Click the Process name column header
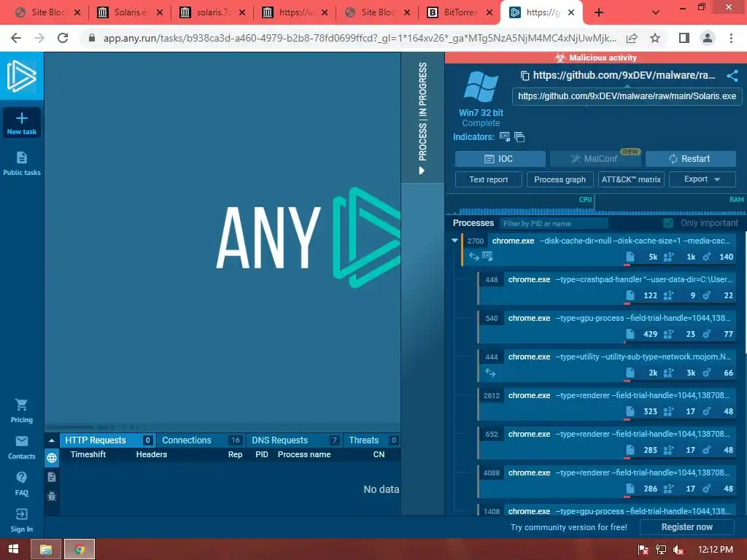 tap(304, 454)
